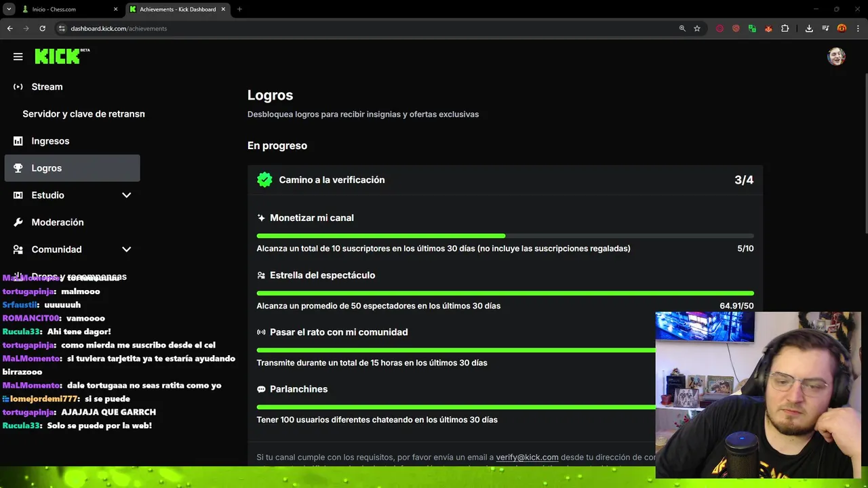
Task: Expand the Estudio submenu chevron
Action: [126, 195]
